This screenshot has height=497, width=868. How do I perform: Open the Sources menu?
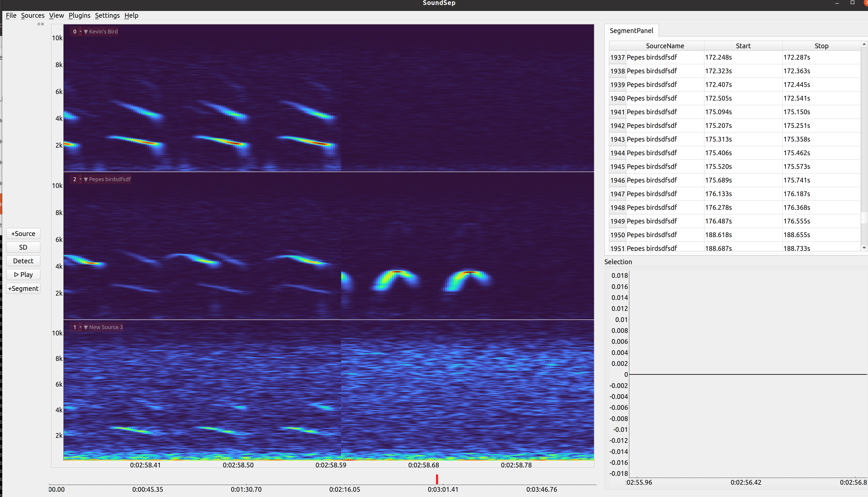[x=32, y=15]
